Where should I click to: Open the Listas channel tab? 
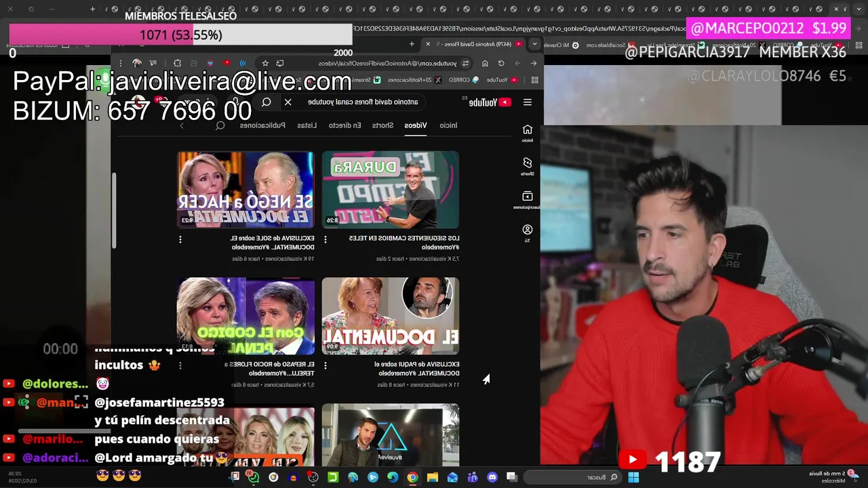tap(307, 125)
